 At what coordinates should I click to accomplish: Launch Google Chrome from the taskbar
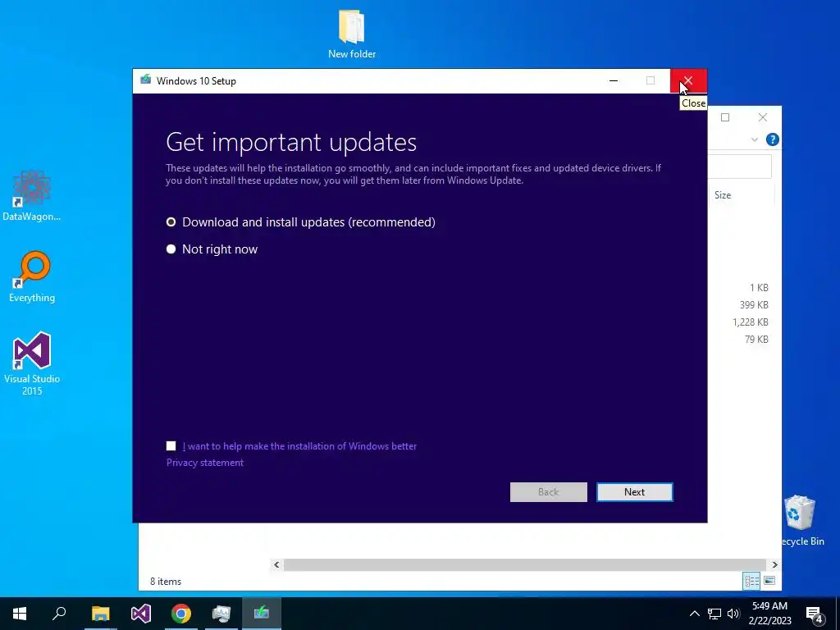point(181,614)
